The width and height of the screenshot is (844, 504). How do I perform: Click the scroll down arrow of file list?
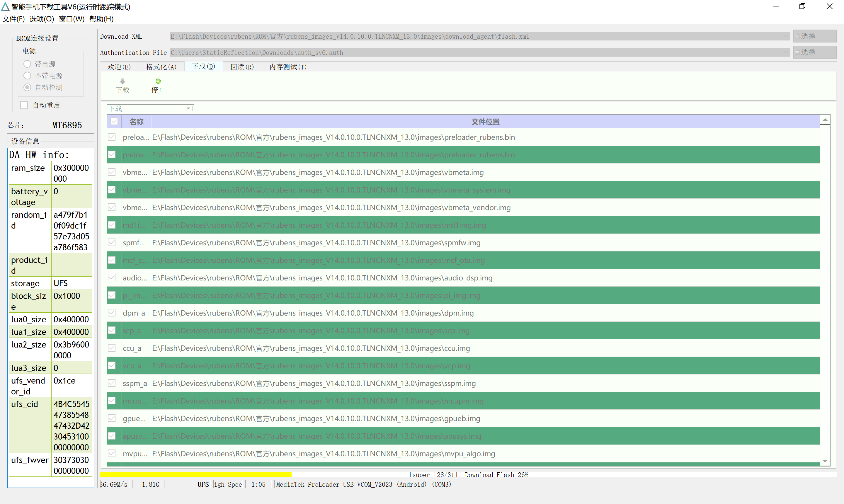pos(825,461)
